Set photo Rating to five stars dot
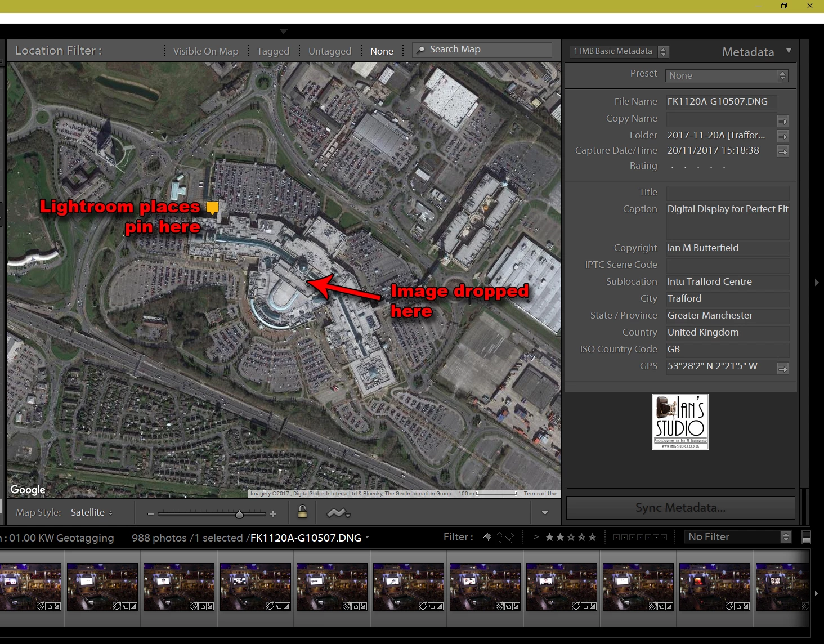Image resolution: width=824 pixels, height=644 pixels. [724, 167]
